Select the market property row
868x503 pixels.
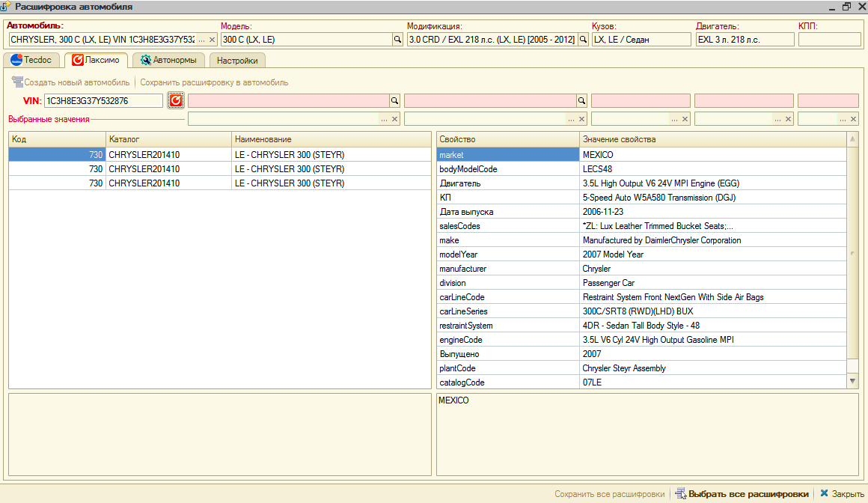tap(641, 154)
